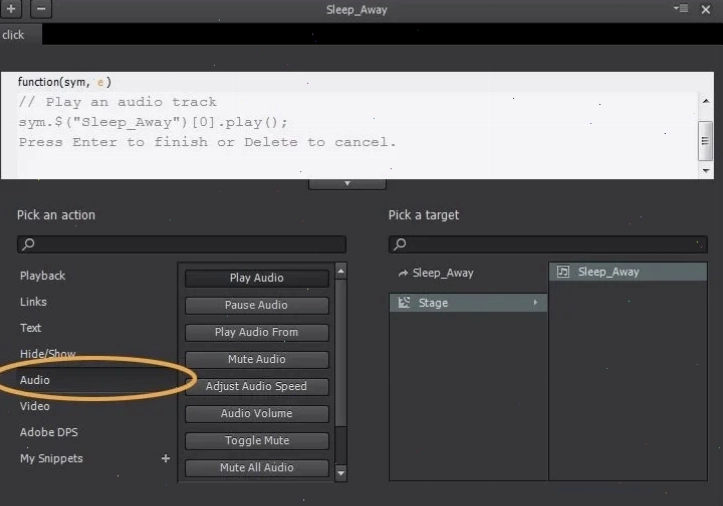This screenshot has width=723, height=506.
Task: Click the Audio Volume button
Action: click(257, 414)
